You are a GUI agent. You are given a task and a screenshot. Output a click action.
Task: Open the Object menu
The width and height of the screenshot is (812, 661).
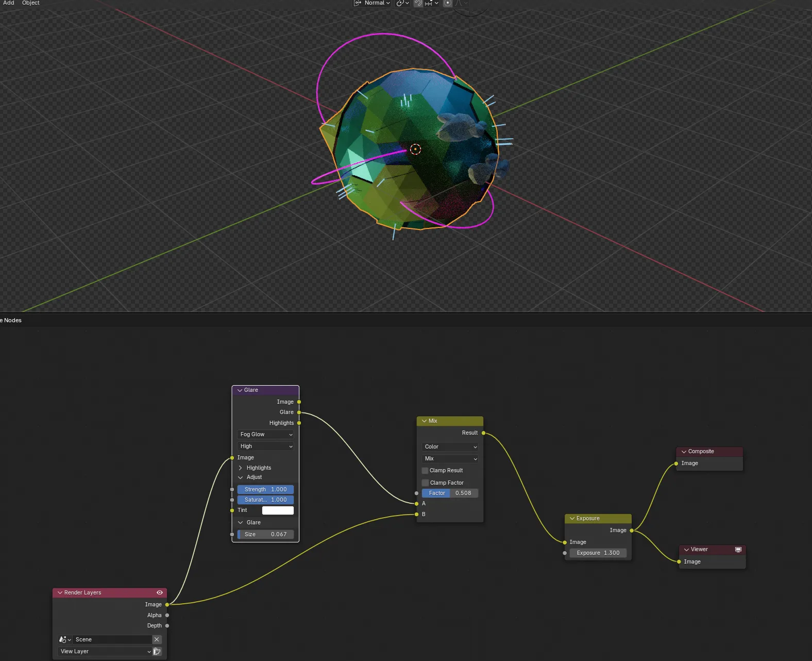click(31, 3)
